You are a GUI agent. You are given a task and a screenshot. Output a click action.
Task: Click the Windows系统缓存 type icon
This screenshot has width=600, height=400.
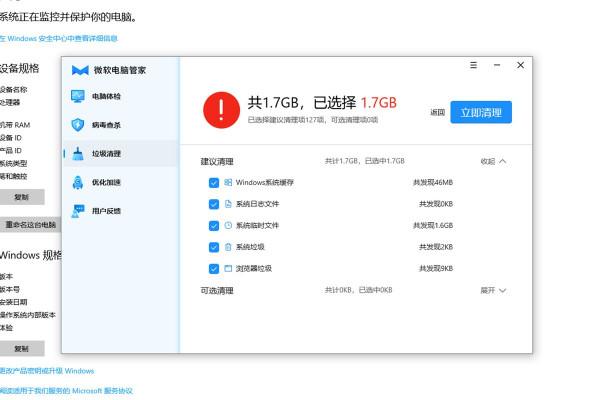click(x=228, y=182)
